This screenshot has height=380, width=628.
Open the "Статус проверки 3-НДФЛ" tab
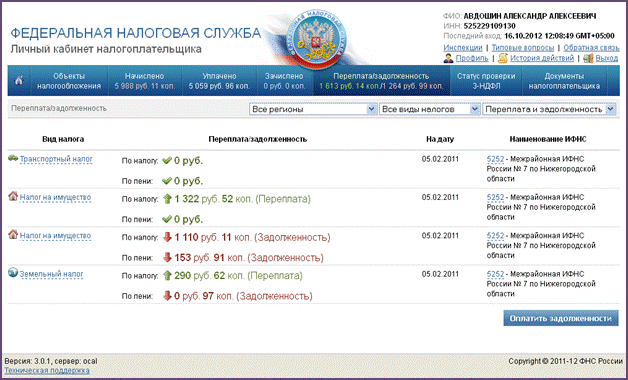(x=486, y=81)
